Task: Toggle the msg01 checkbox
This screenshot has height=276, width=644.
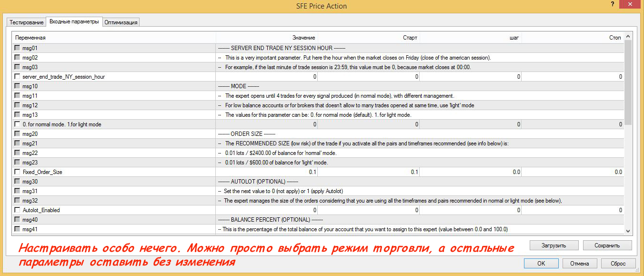Action: (x=18, y=48)
